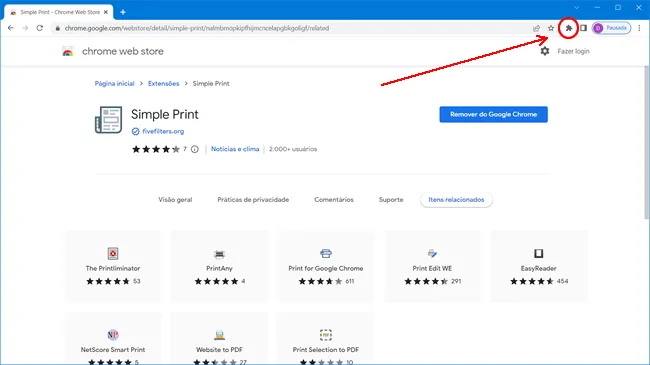Open The Printliminator extension icon

click(113, 253)
